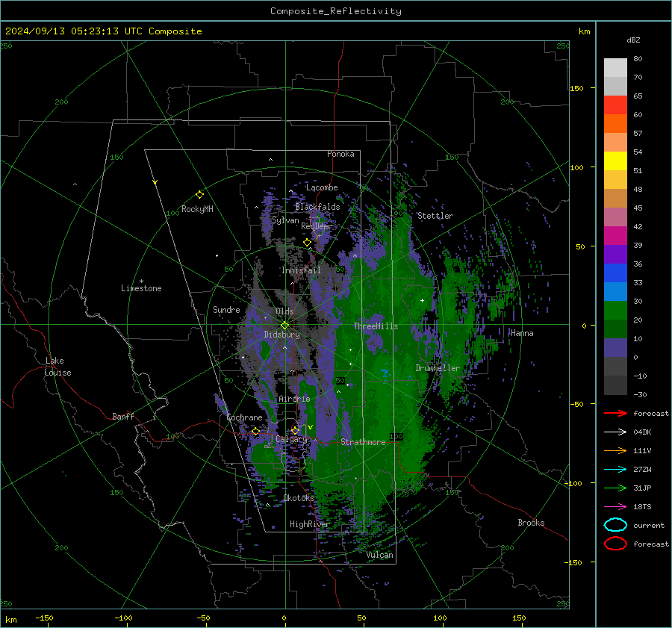The image size is (672, 628).
Task: Click the Banff town label
Action: (123, 417)
